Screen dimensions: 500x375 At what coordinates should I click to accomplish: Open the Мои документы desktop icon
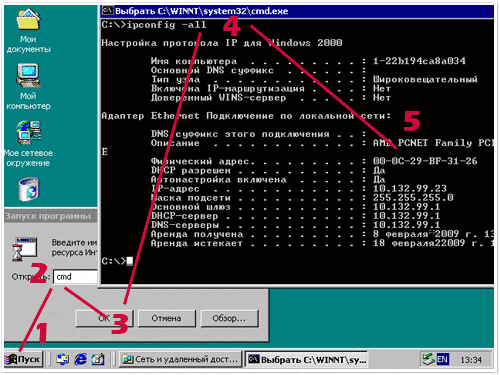click(x=28, y=31)
